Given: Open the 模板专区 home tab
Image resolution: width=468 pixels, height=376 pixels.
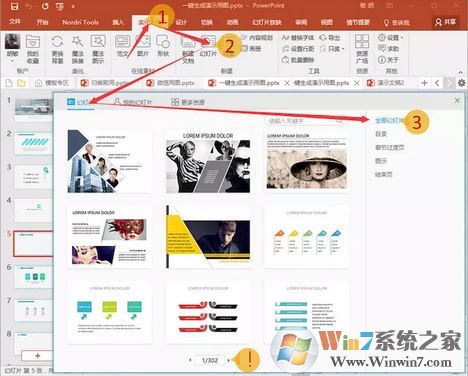Looking at the screenshot, I should click(x=52, y=83).
